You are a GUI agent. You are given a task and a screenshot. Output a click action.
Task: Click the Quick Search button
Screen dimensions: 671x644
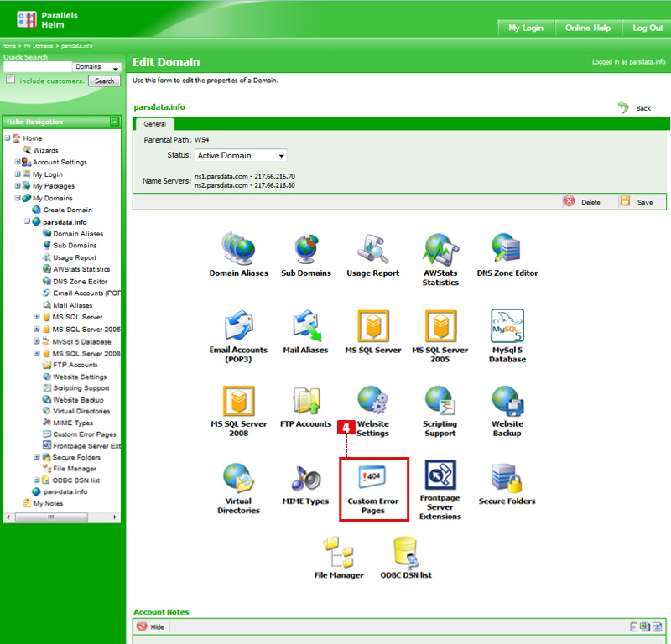pos(104,80)
